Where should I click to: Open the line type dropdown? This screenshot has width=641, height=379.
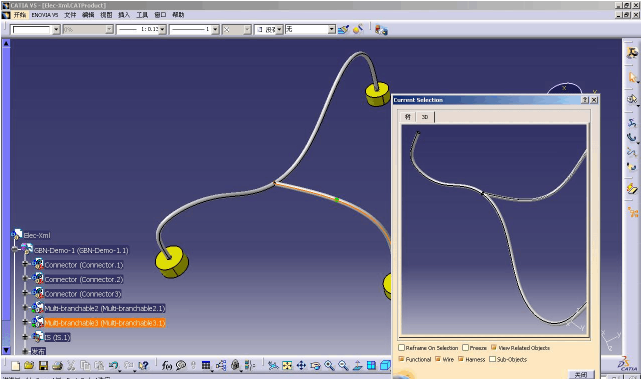tap(215, 29)
